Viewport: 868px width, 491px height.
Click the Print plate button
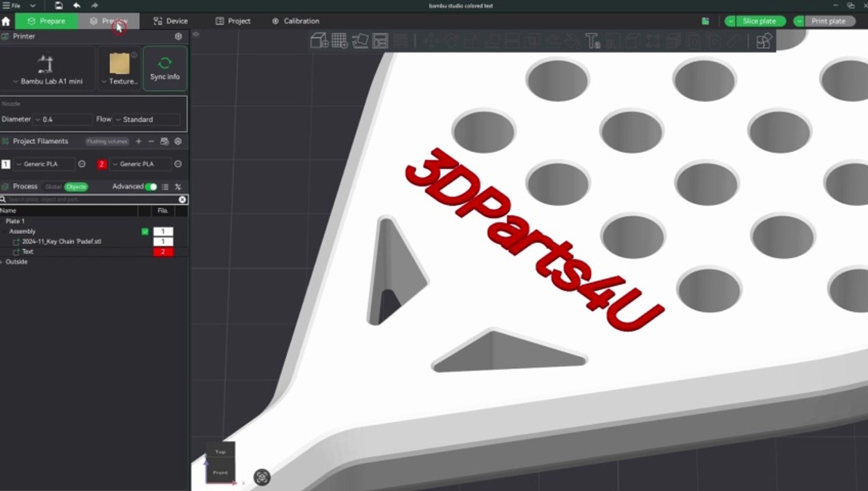pyautogui.click(x=828, y=21)
